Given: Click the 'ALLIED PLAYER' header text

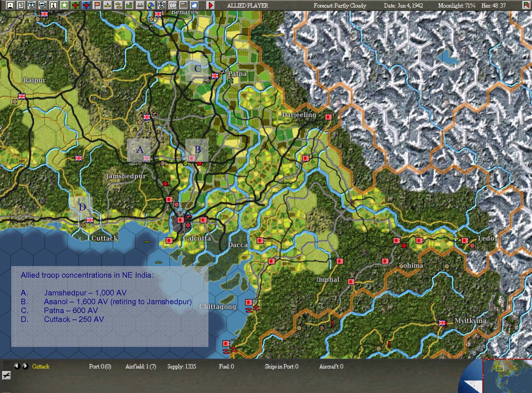Looking at the screenshot, I should point(248,5).
